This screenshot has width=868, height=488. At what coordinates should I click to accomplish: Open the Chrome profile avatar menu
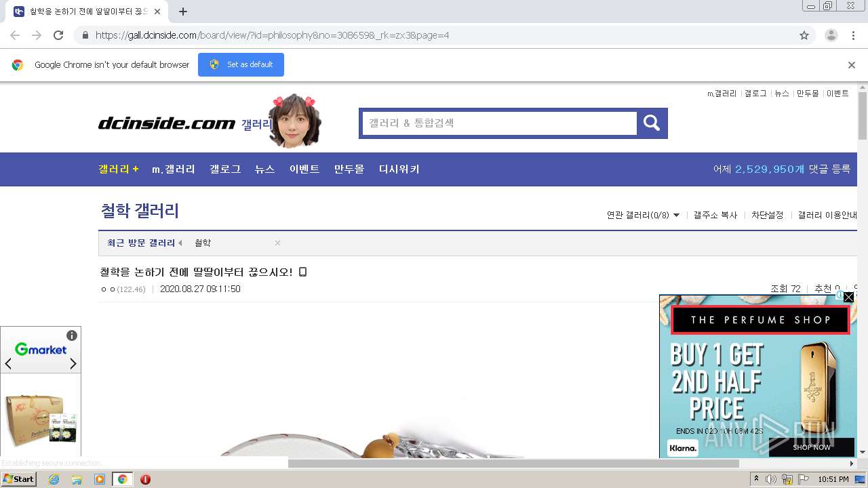[x=831, y=35]
